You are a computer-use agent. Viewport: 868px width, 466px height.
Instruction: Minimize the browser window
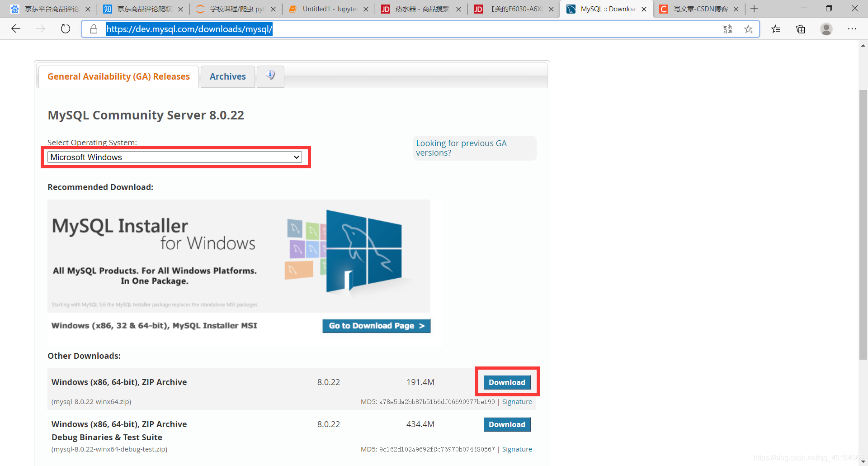803,9
